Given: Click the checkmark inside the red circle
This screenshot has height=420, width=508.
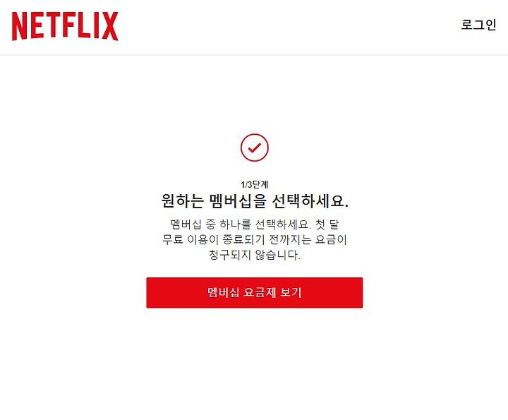Looking at the screenshot, I should click(254, 148).
